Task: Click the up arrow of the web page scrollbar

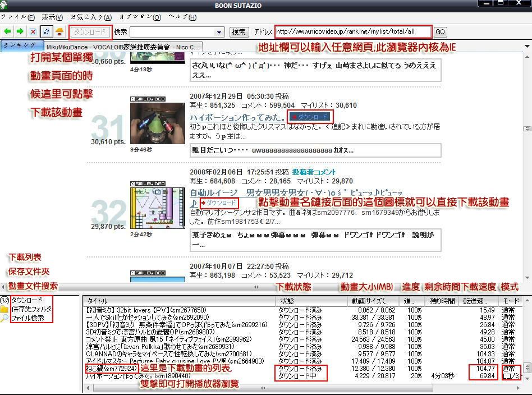Action: point(528,57)
